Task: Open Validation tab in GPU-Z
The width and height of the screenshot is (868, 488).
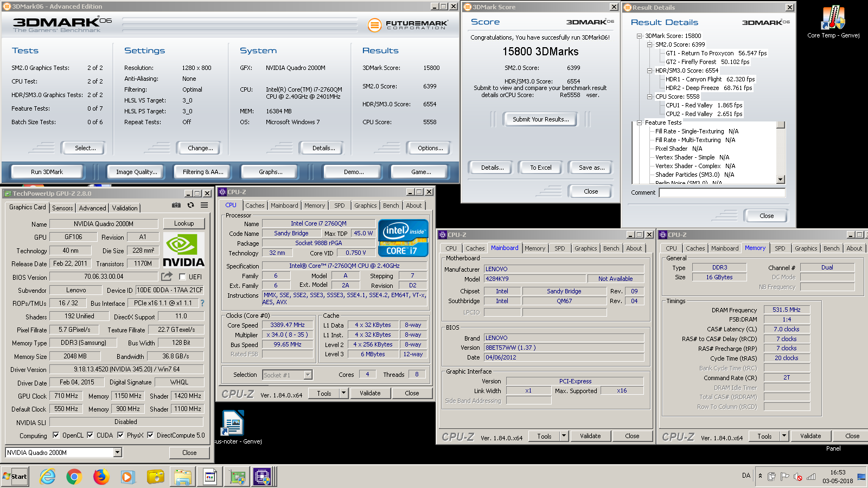Action: coord(125,208)
